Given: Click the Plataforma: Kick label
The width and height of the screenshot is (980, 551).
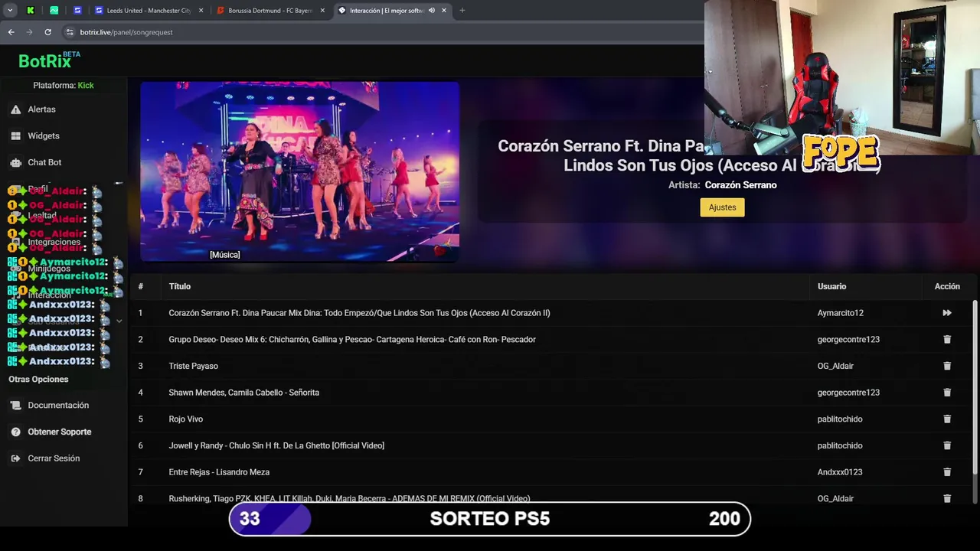Looking at the screenshot, I should click(64, 86).
